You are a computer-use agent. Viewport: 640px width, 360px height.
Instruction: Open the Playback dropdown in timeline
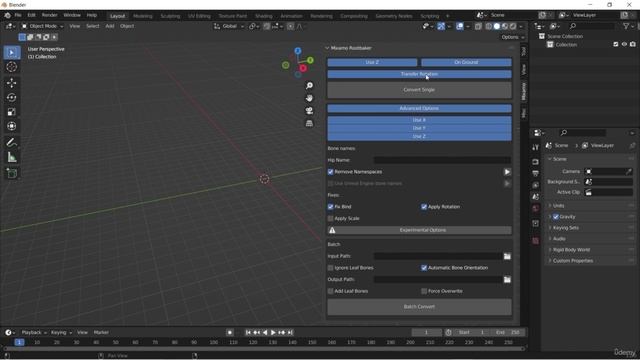point(34,333)
